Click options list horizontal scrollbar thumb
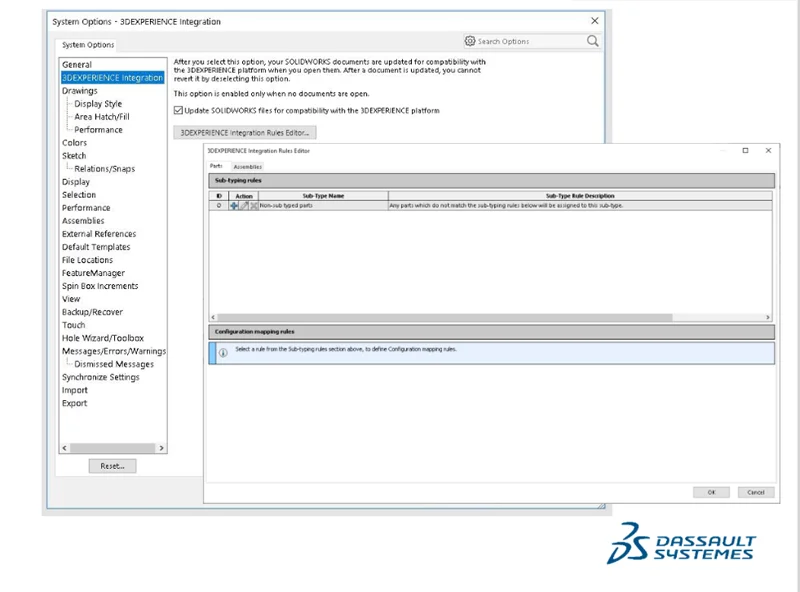 click(x=112, y=448)
